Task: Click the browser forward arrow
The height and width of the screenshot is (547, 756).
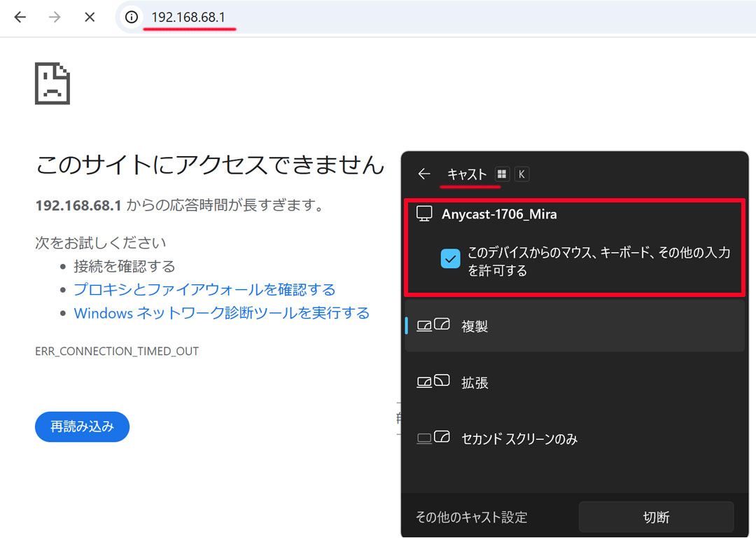Action: [55, 18]
